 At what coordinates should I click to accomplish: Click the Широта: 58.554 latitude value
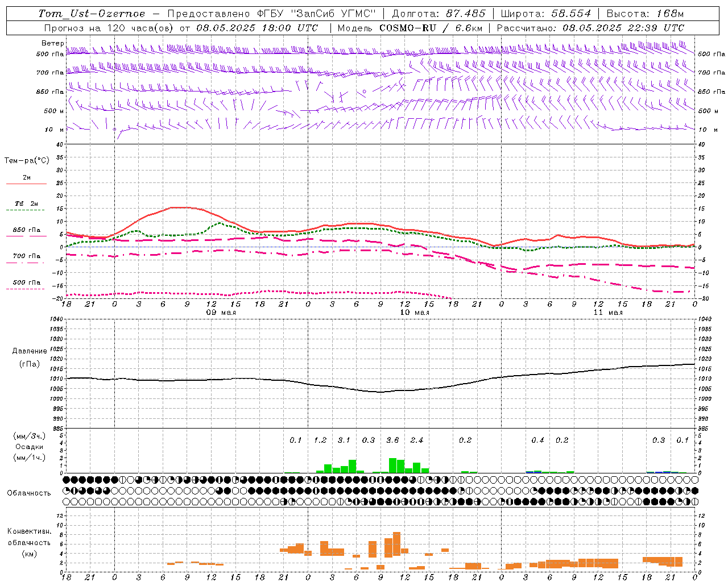click(x=547, y=14)
